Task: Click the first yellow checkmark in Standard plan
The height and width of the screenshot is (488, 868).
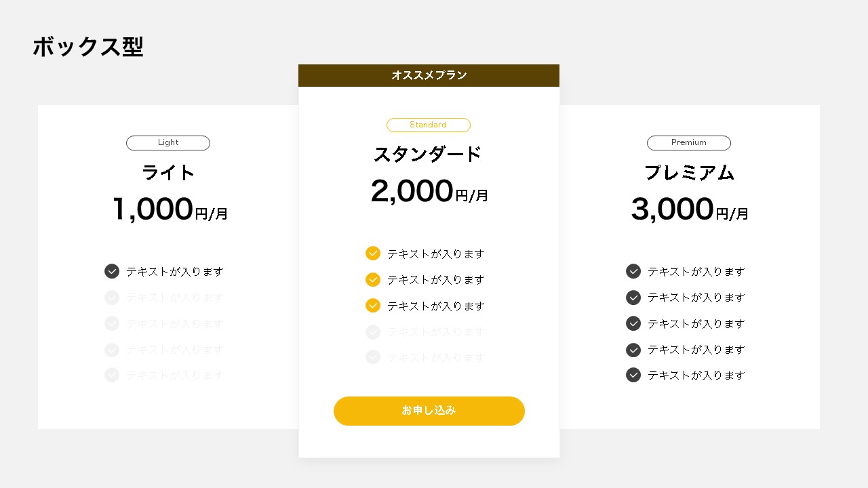Action: tap(373, 253)
